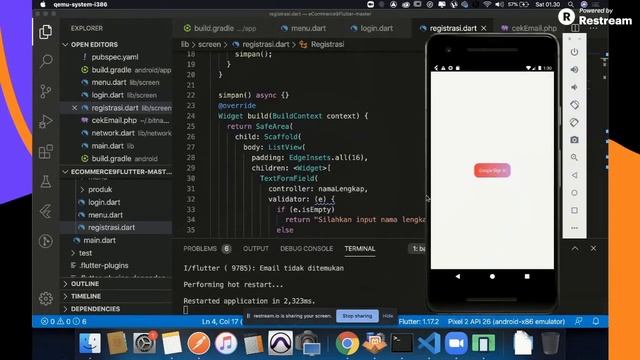
Task: Take an emulator screenshot with camera icon
Action: coord(574,140)
